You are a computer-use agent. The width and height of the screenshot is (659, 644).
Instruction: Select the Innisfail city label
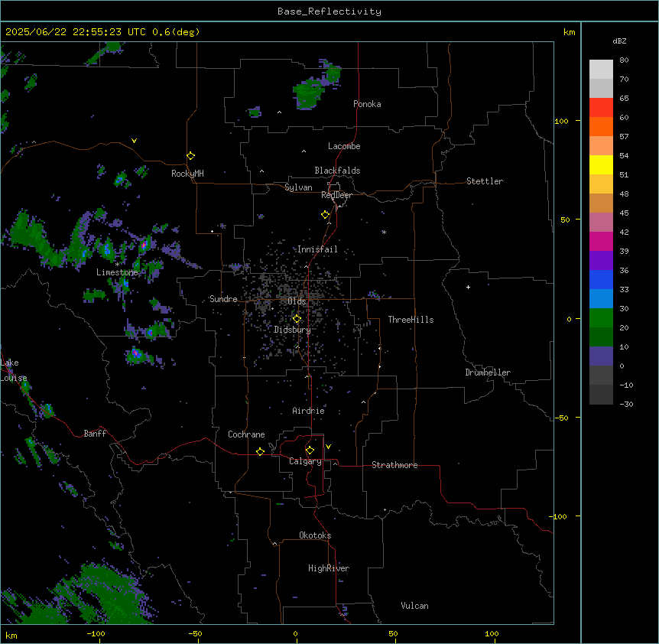[x=317, y=249]
